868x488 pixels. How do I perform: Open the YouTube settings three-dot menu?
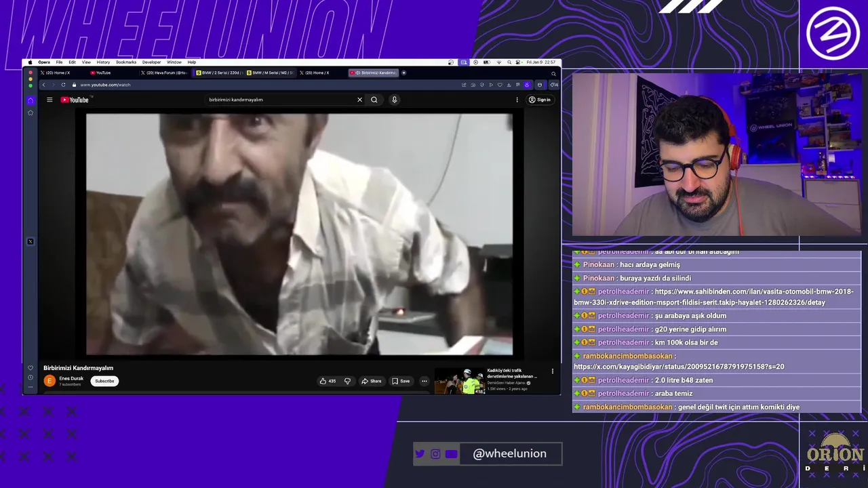click(x=517, y=100)
